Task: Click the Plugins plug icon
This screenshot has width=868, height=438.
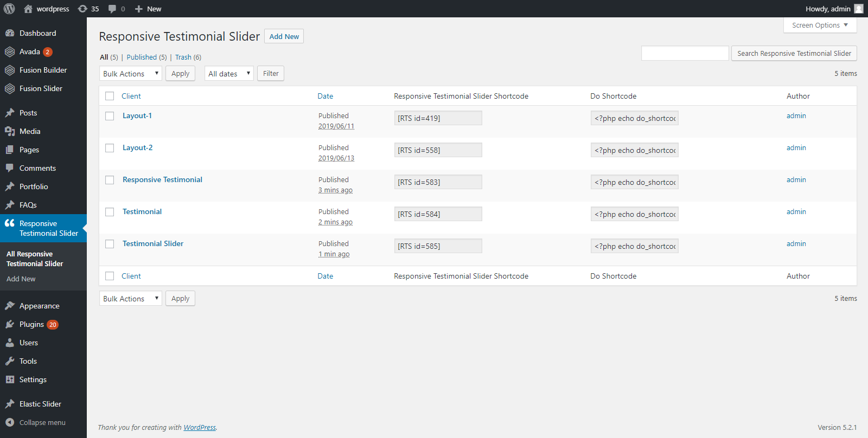Action: 10,324
